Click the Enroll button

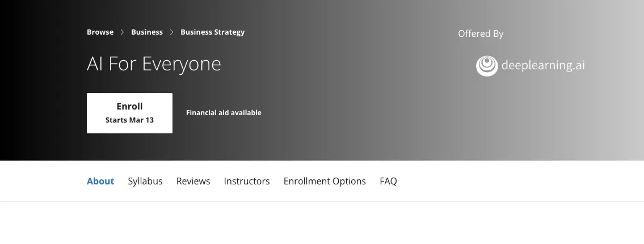tap(129, 113)
